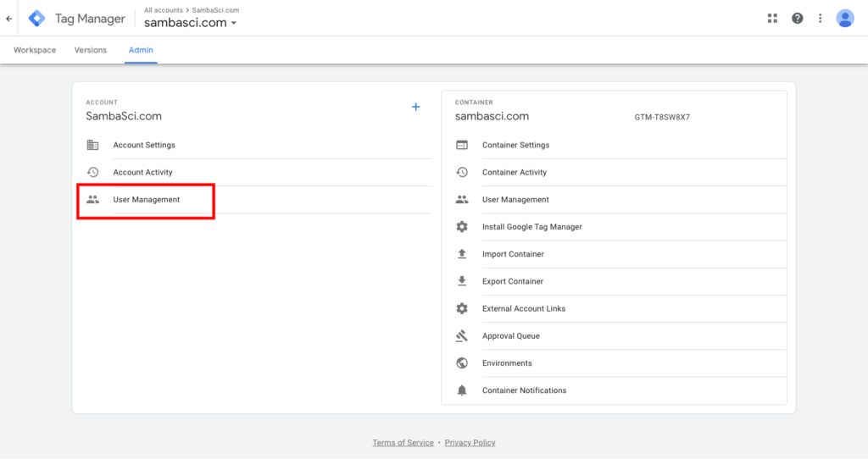The height and width of the screenshot is (459, 868).
Task: Click the Approval Queue gavel icon
Action: click(462, 335)
